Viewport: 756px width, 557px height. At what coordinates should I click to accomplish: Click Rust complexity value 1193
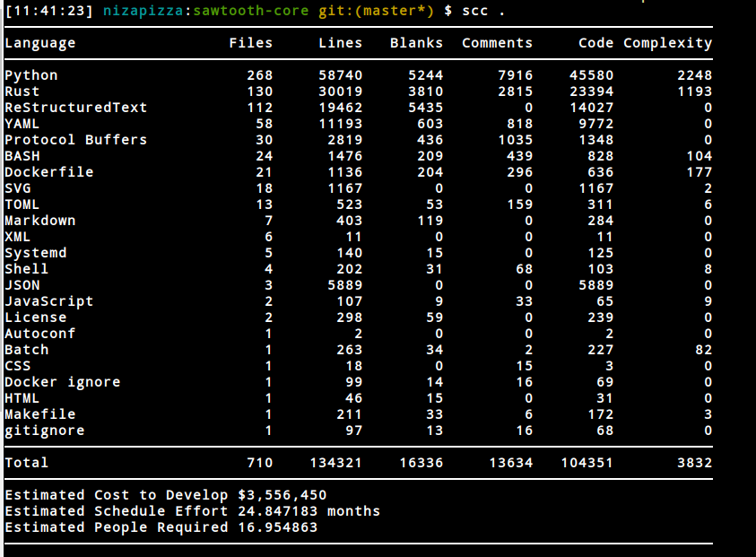pos(695,91)
